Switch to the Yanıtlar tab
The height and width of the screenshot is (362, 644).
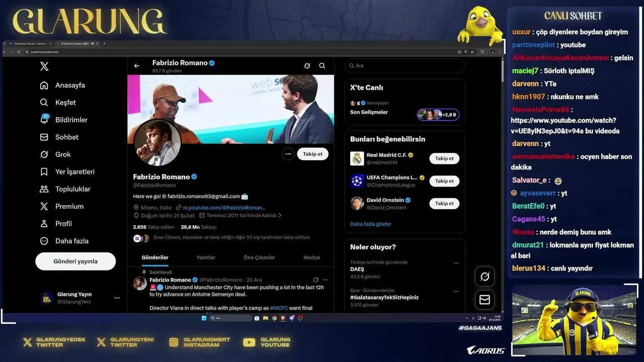point(206,257)
